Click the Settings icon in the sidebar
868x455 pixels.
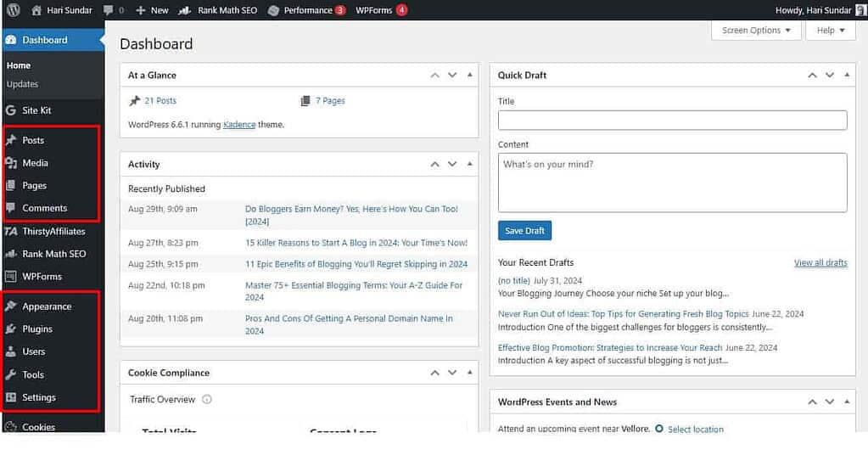(x=11, y=397)
